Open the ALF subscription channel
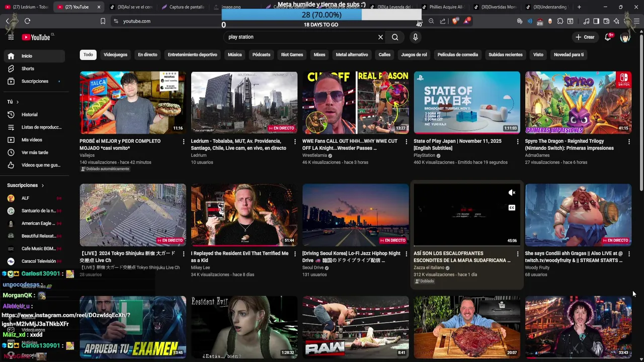 [x=35, y=198]
